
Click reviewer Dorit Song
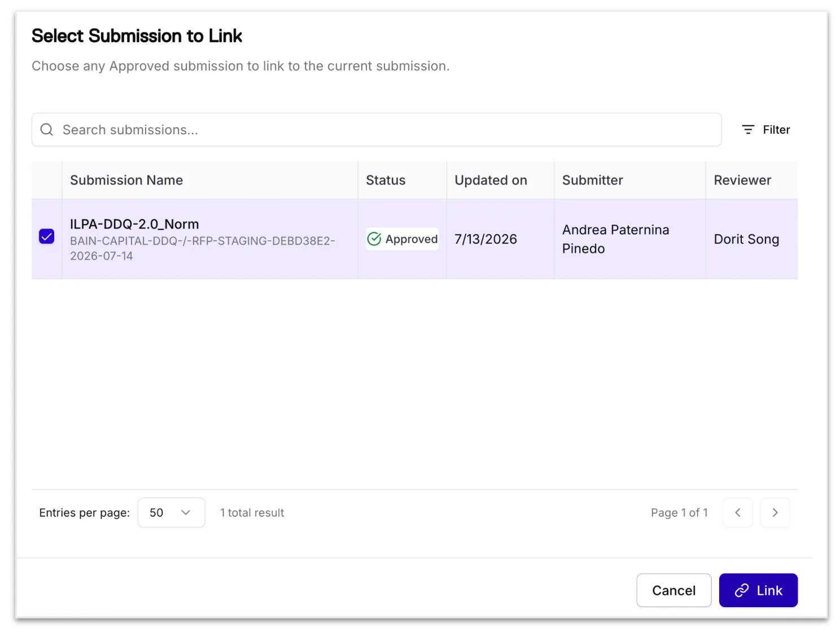746,239
